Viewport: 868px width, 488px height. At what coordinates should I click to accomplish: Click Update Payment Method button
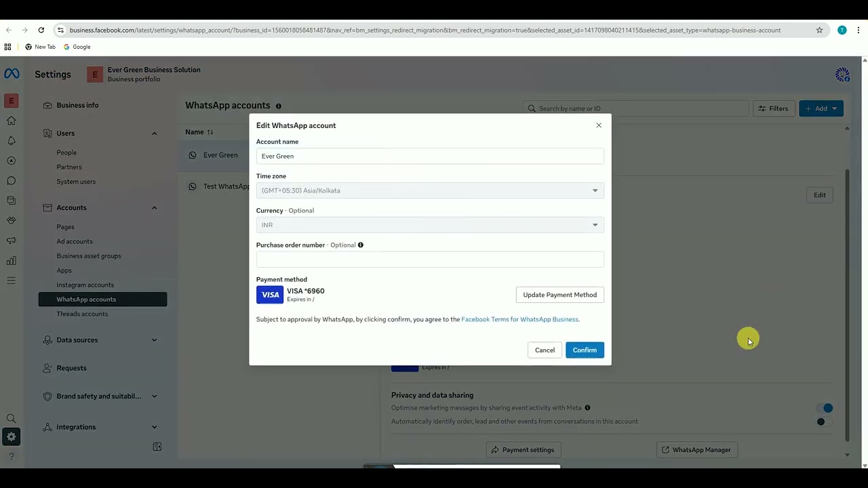coord(560,295)
